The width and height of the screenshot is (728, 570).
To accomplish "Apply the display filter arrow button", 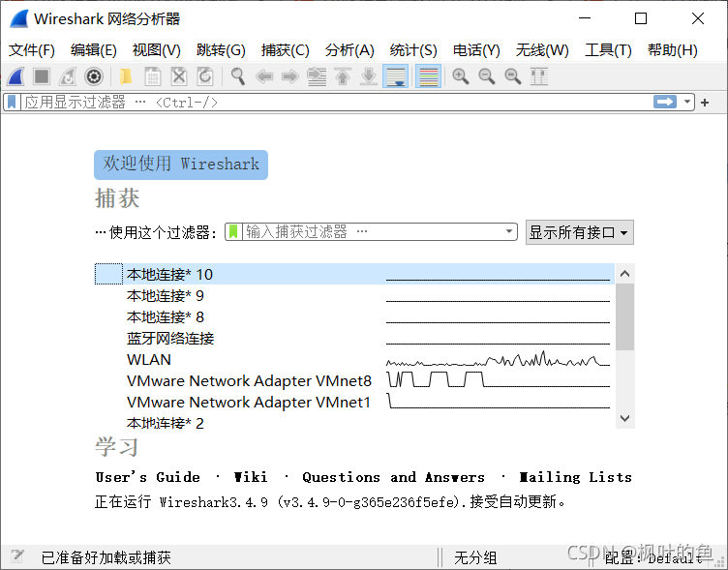I will (x=665, y=102).
